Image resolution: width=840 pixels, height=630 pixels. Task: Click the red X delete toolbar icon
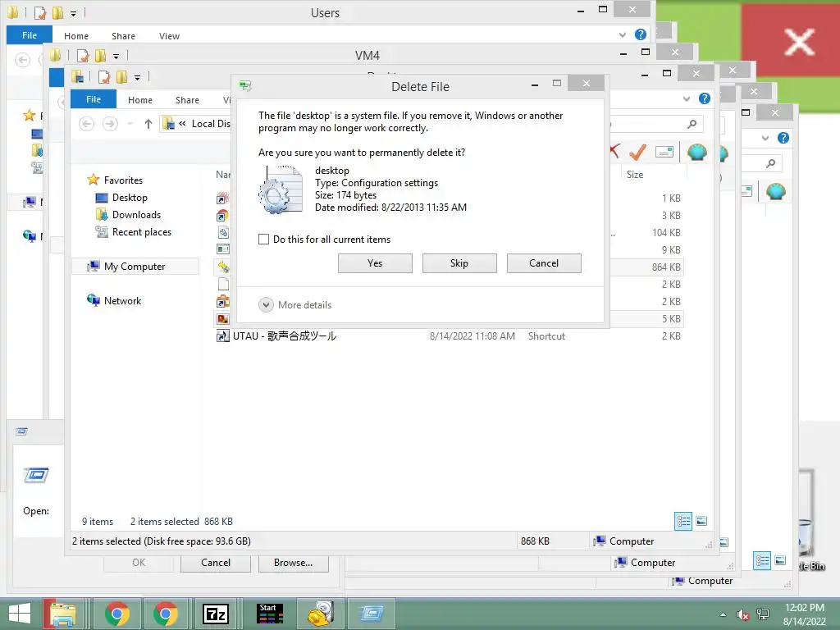(615, 152)
